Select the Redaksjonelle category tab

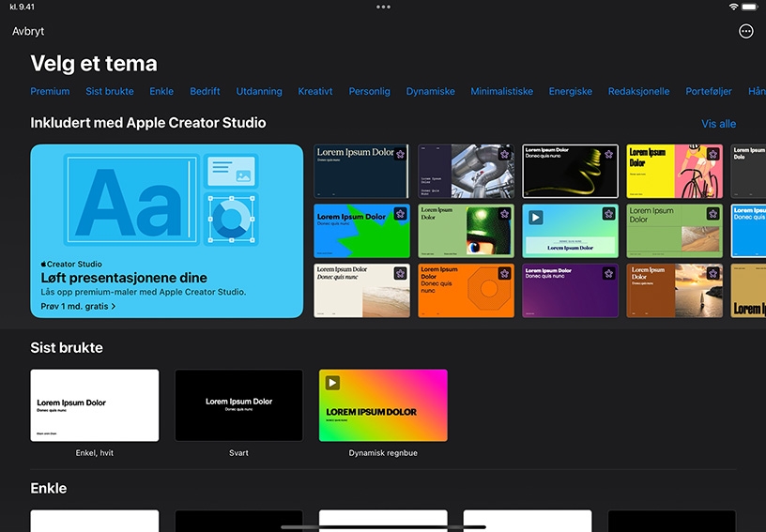click(x=638, y=91)
